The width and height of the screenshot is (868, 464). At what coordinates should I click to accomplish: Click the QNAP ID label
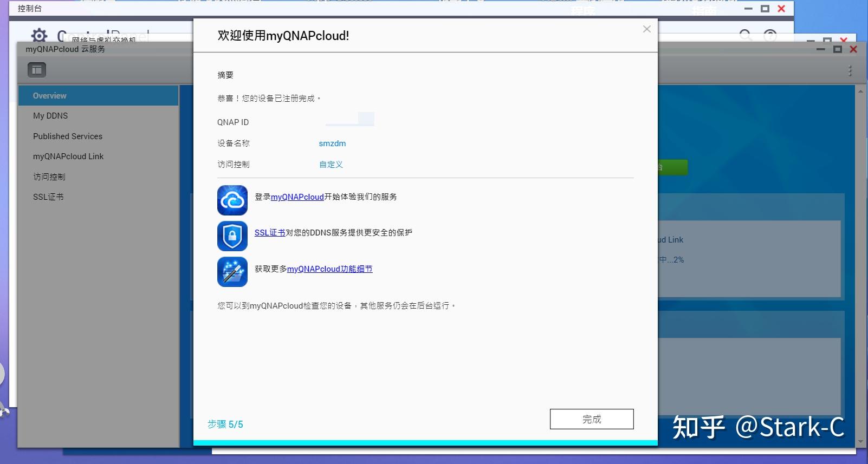click(233, 122)
